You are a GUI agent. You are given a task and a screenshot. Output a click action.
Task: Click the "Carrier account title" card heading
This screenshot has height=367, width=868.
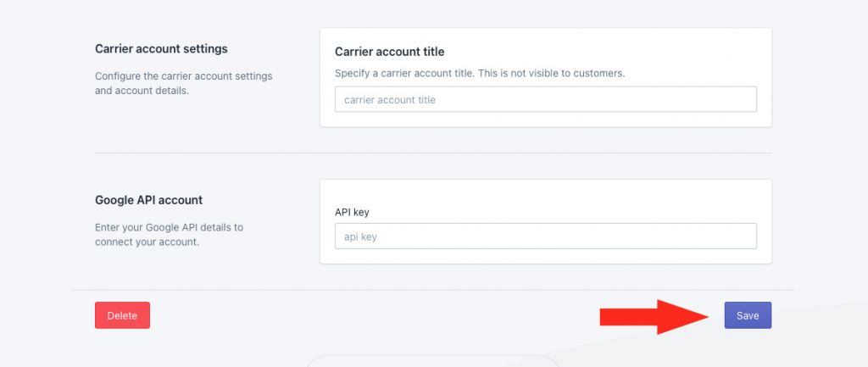pos(390,52)
